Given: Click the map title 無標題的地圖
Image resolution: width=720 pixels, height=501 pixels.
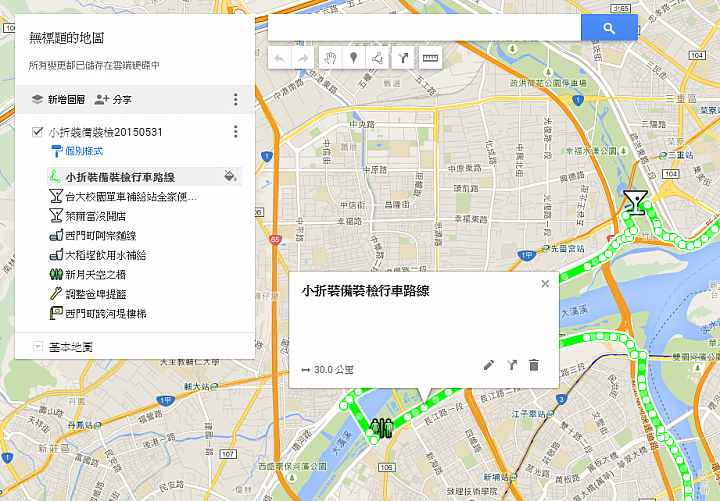Looking at the screenshot, I should (x=67, y=38).
